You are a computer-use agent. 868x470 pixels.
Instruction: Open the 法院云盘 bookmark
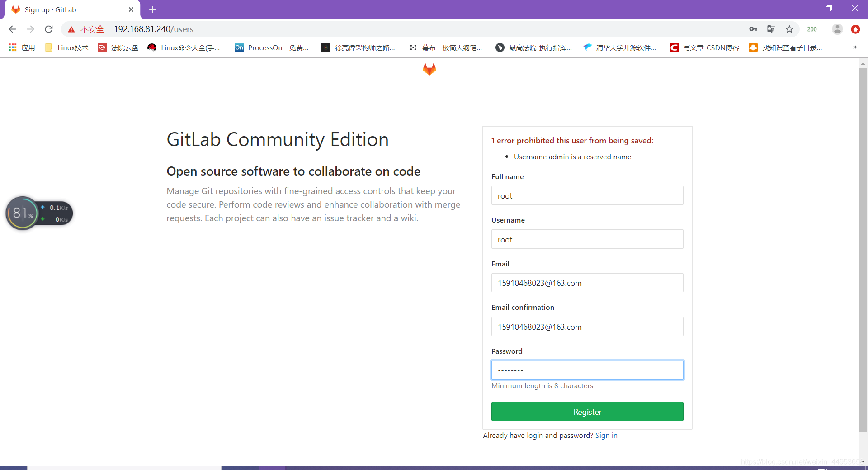pyautogui.click(x=118, y=47)
